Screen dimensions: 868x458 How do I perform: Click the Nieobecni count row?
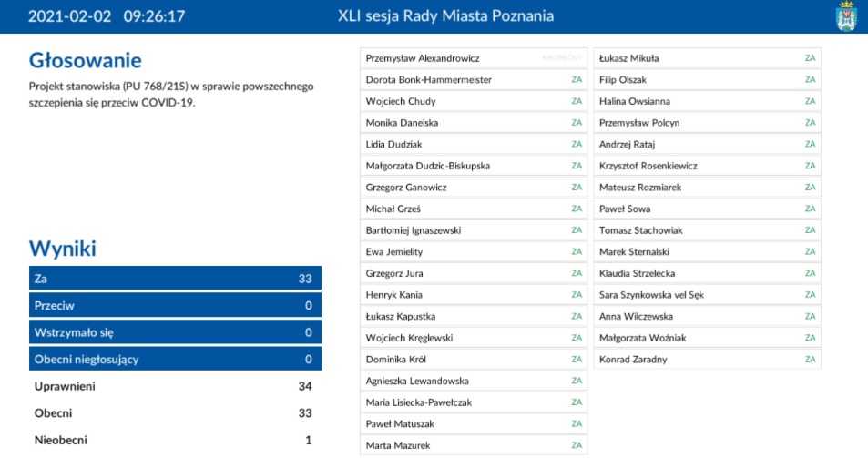175,441
